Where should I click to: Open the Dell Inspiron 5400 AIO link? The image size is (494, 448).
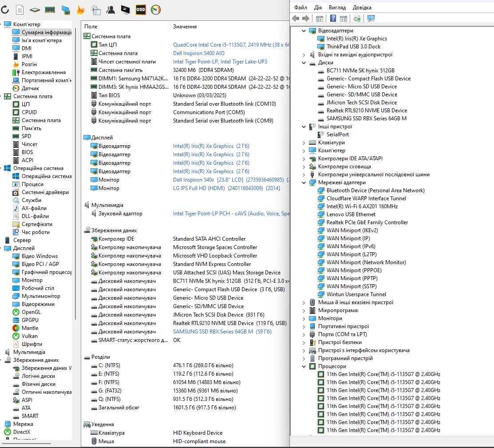[x=199, y=53]
